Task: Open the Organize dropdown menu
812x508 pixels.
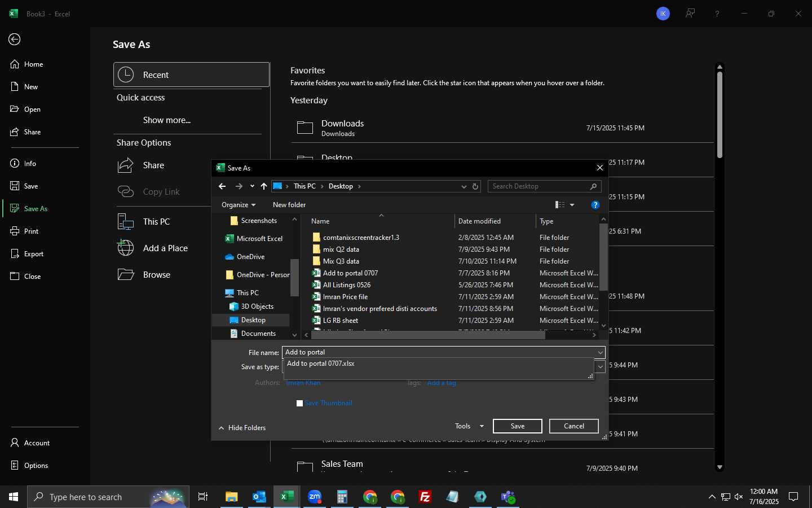Action: 239,205
